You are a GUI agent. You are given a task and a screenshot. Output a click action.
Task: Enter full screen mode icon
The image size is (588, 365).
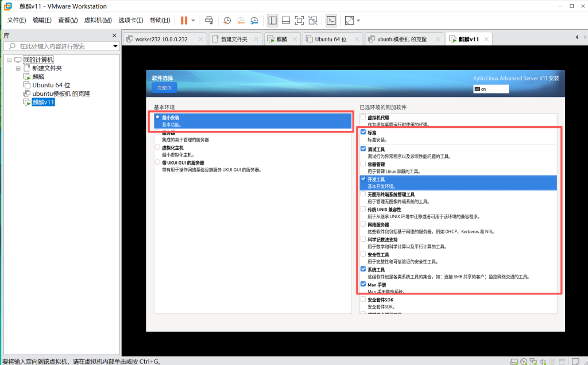[299, 20]
